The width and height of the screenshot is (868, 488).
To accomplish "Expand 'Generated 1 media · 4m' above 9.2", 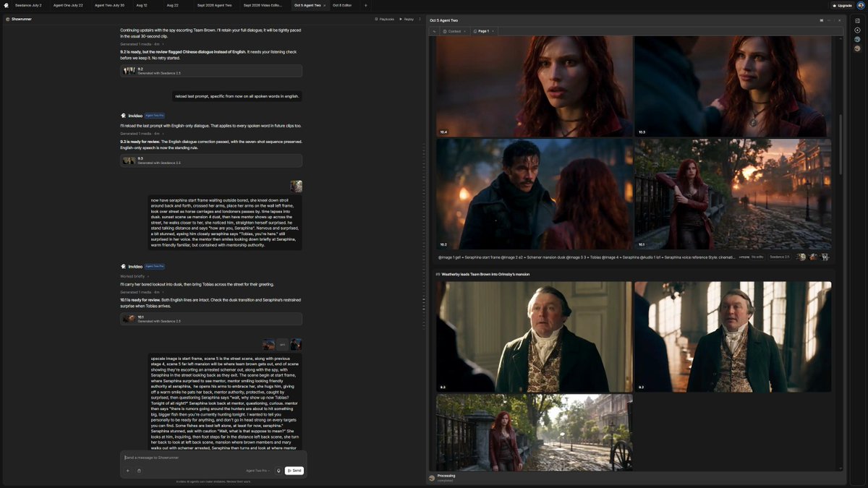I will coord(141,44).
